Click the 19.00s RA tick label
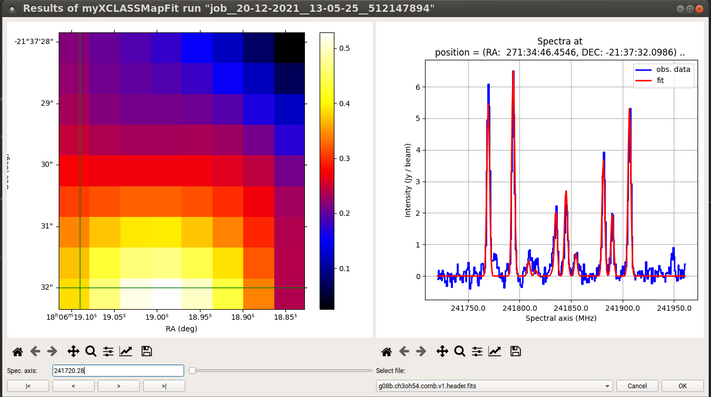711x397 pixels. point(156,317)
